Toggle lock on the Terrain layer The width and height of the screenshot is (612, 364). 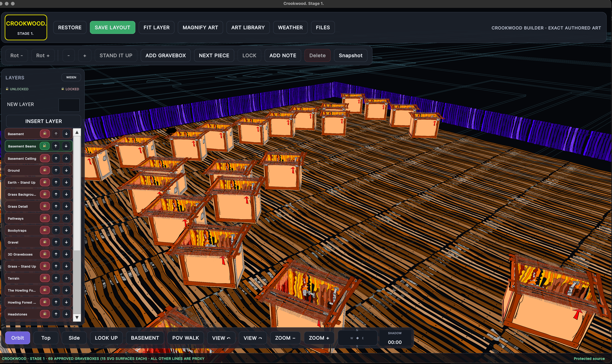(45, 278)
